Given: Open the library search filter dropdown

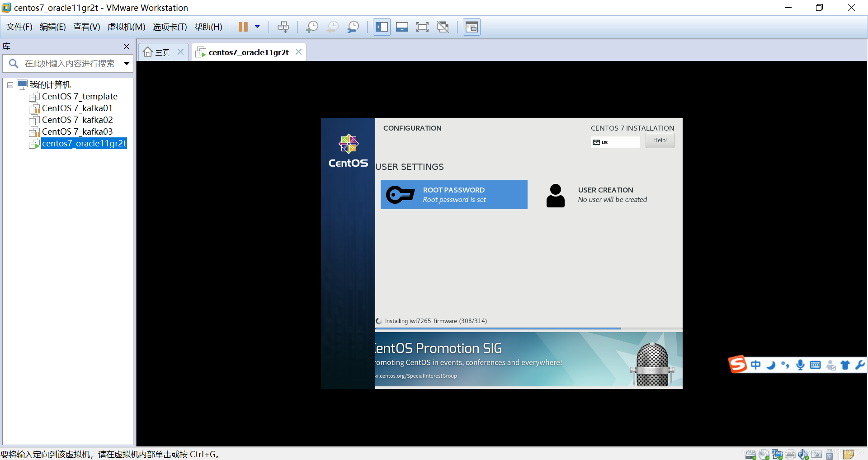Looking at the screenshot, I should point(127,64).
